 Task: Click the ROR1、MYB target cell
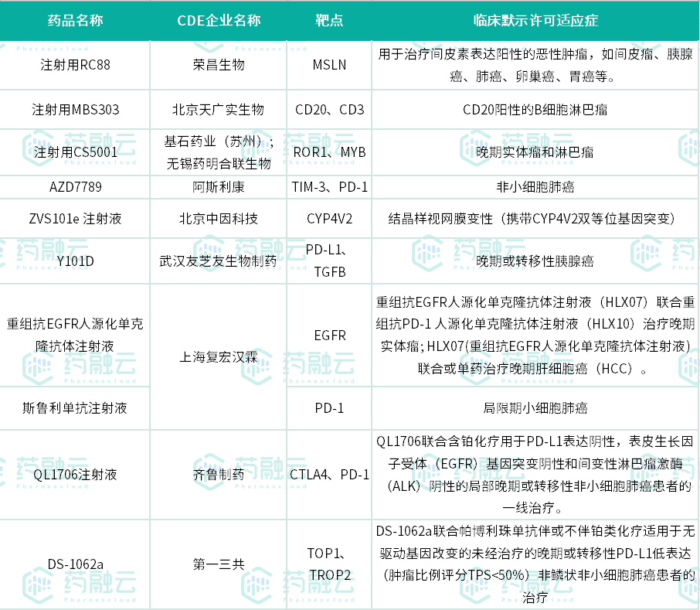point(329,152)
